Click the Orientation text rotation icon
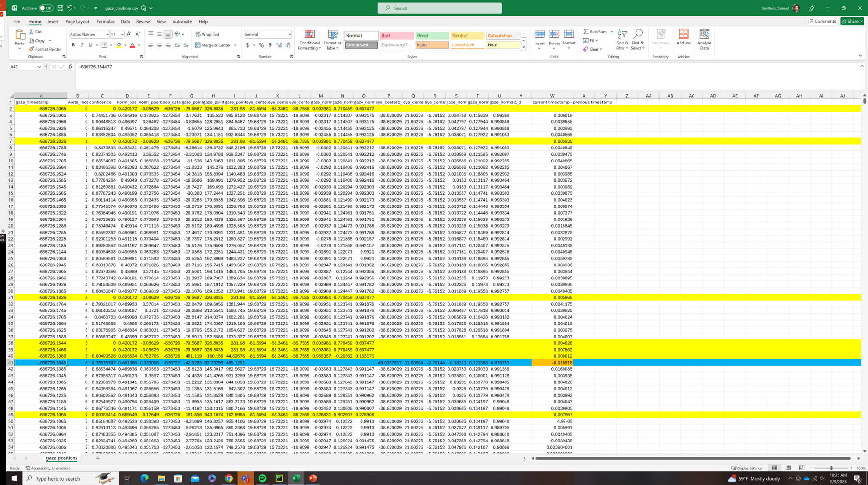Screen dimensions: 868x485 coord(177,34)
